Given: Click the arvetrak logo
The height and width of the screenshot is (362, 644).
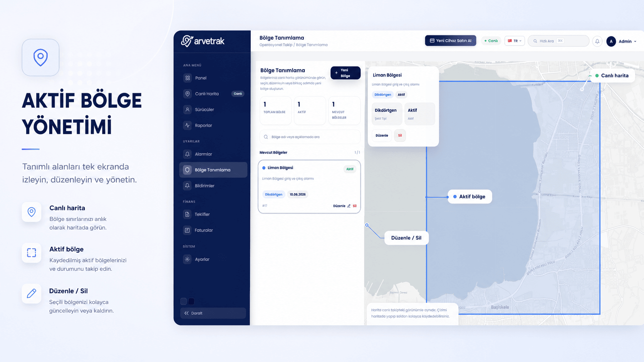Looking at the screenshot, I should click(203, 41).
